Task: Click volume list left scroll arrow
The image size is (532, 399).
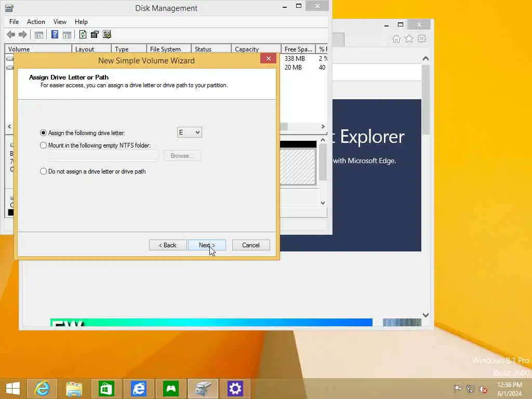Action: (9, 127)
